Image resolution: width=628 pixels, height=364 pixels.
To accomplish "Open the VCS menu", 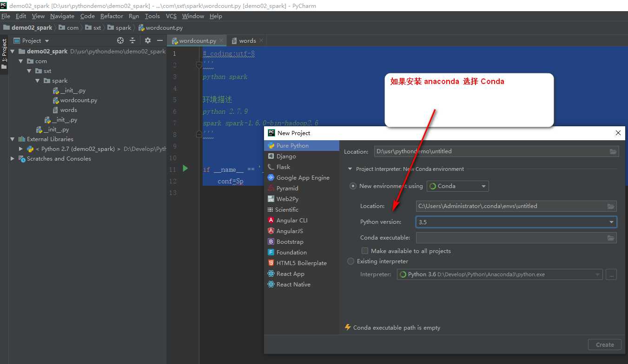I will (171, 16).
